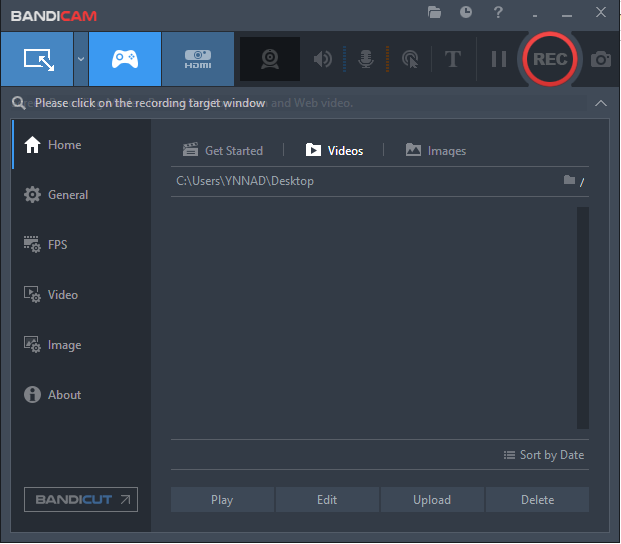
Task: Open the About section in sidebar
Action: pyautogui.click(x=81, y=395)
